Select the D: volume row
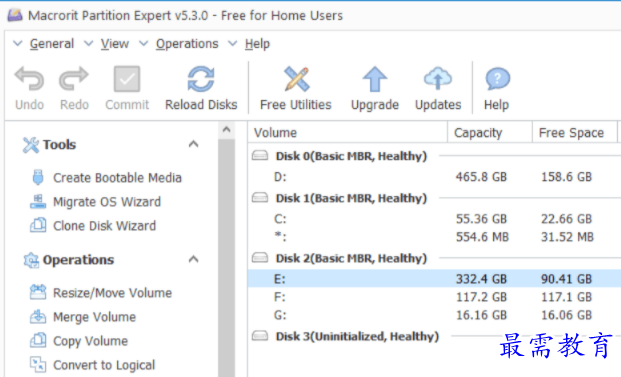 (x=434, y=177)
